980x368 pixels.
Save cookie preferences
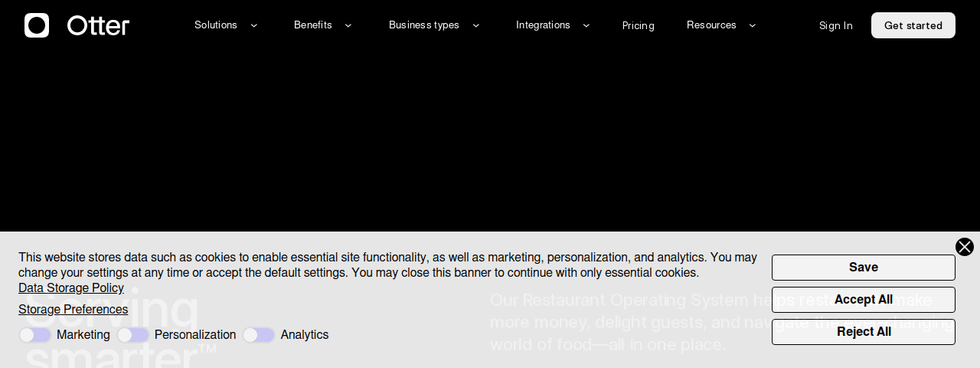[863, 268]
